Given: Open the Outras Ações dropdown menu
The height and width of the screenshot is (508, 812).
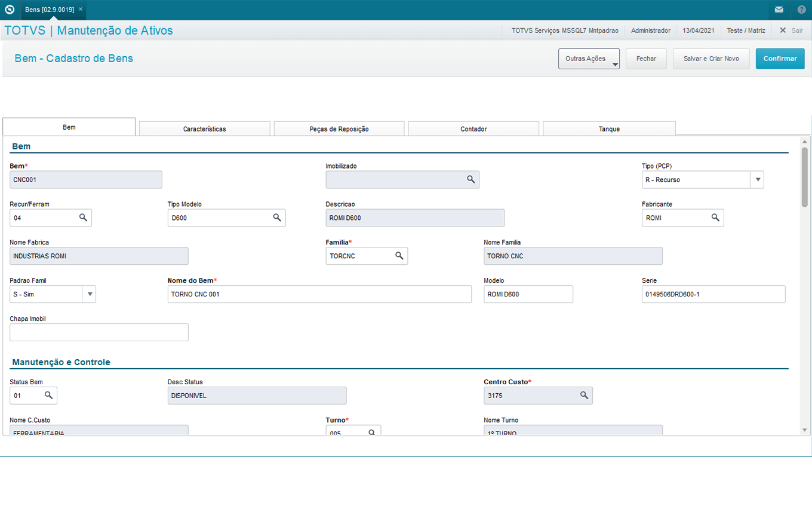Looking at the screenshot, I should (589, 59).
